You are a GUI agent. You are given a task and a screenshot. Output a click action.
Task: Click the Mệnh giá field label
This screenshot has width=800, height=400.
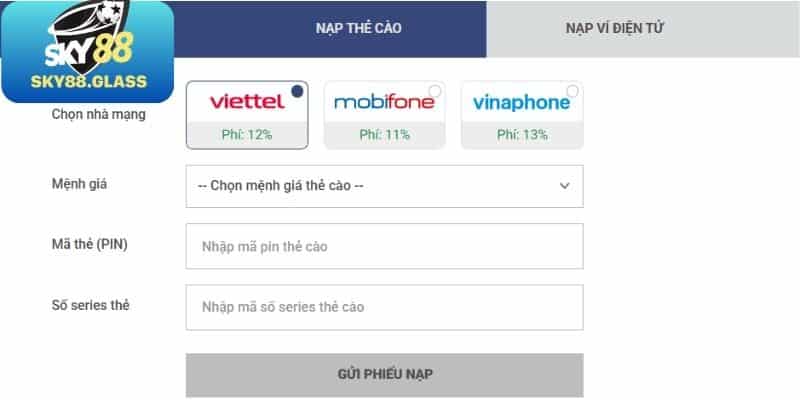pos(78,185)
